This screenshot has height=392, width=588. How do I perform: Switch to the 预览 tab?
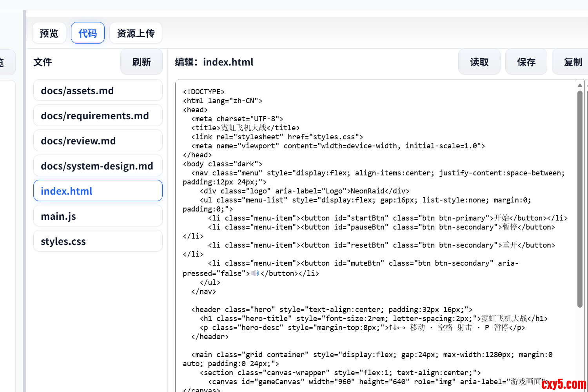coord(49,33)
